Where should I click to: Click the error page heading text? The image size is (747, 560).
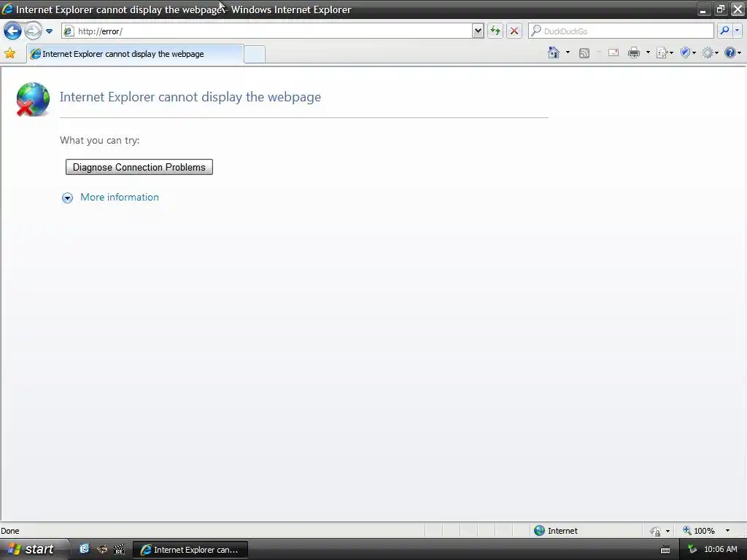click(x=190, y=97)
